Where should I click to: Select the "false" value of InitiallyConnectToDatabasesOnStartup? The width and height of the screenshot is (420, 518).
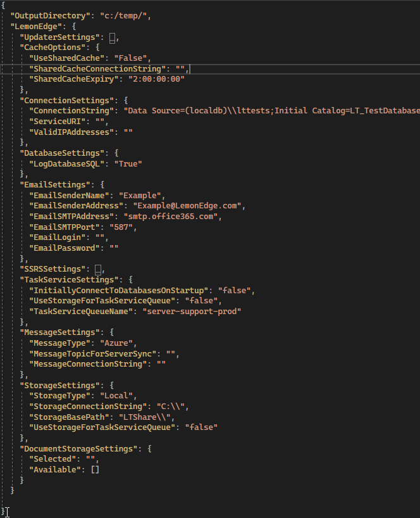click(x=234, y=291)
